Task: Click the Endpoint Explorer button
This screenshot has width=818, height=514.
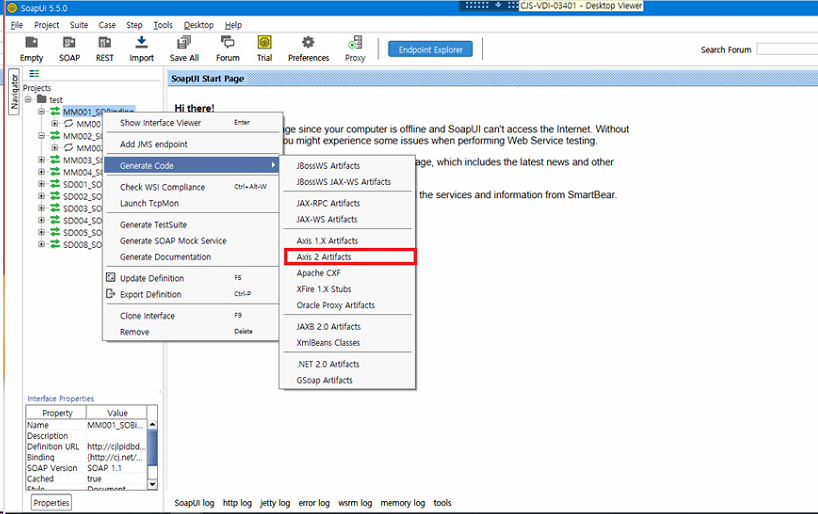Action: click(430, 50)
